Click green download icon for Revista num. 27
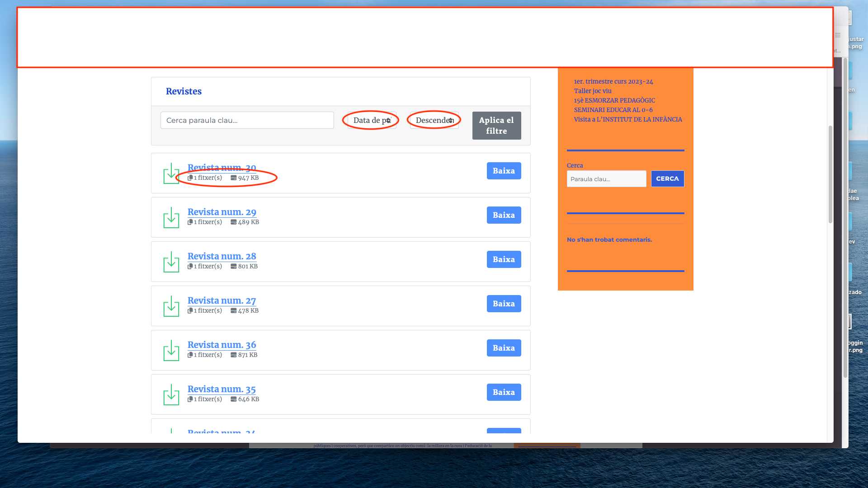 171,306
